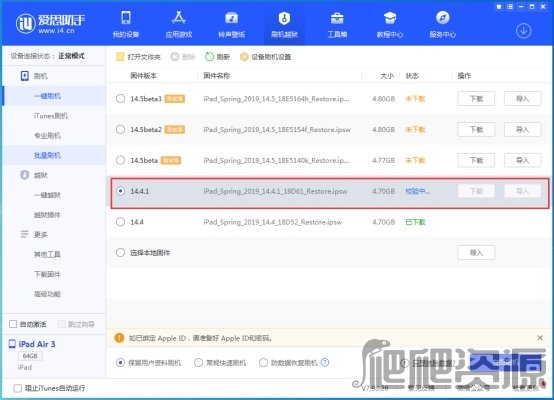This screenshot has width=554, height=400.
Task: Open the title bar list menu icon
Action: [x=510, y=7]
